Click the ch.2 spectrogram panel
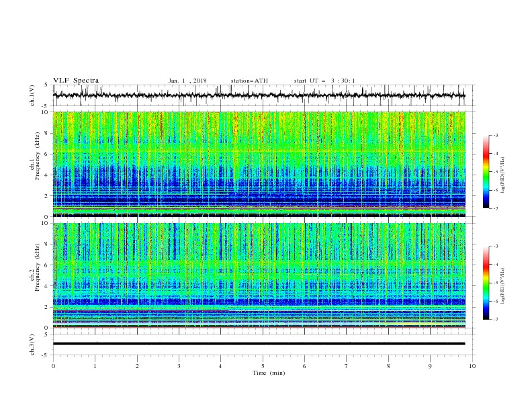The image size is (532, 411). click(x=259, y=275)
